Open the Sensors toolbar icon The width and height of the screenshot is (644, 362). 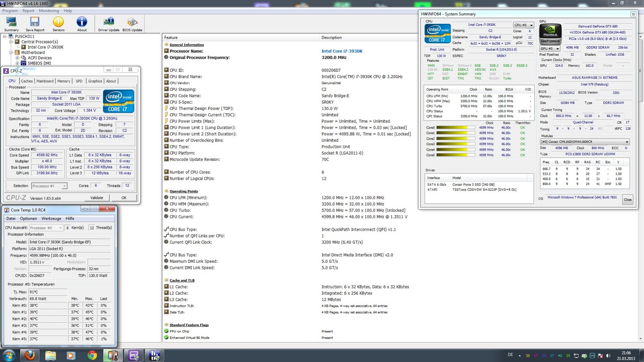point(58,24)
